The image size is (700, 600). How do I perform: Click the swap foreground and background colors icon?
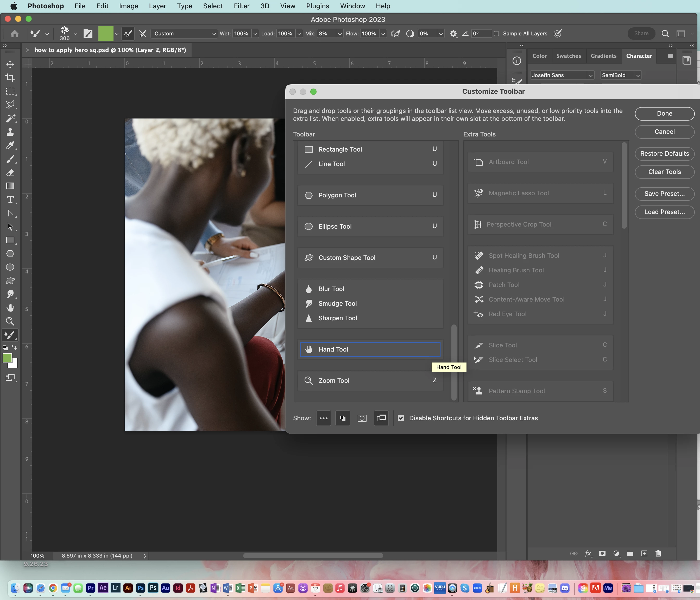tap(14, 347)
